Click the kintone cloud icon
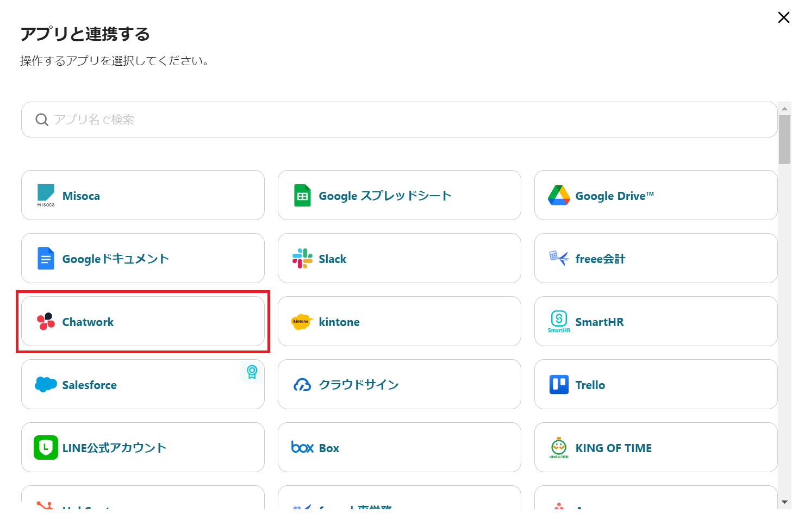 [302, 322]
